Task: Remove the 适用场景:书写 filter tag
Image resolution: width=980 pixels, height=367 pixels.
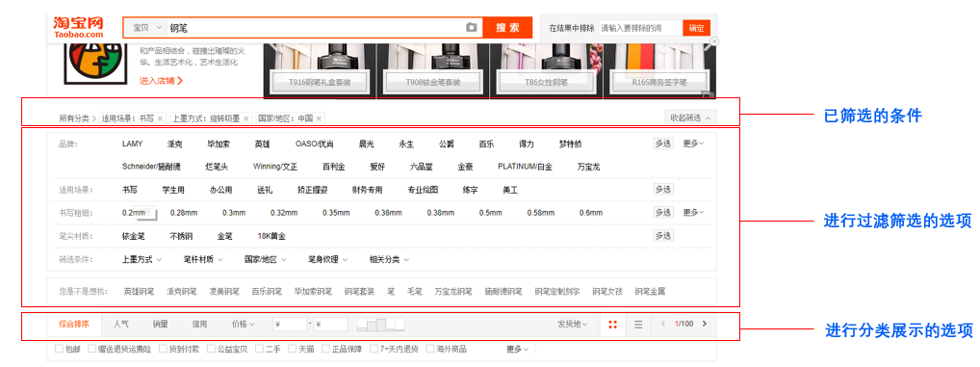Action: pyautogui.click(x=160, y=118)
